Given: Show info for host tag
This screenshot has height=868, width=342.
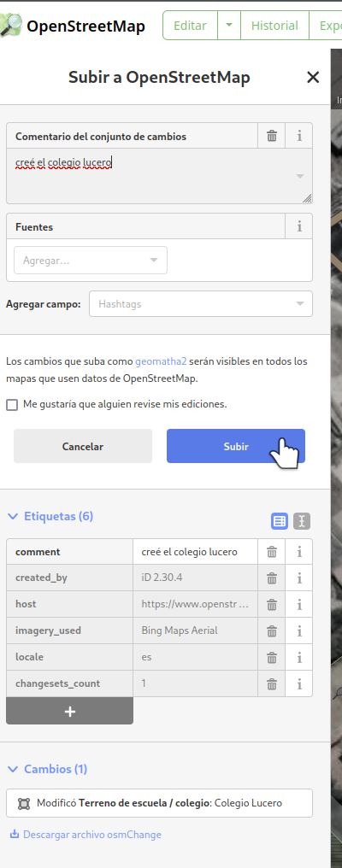Looking at the screenshot, I should (299, 605).
